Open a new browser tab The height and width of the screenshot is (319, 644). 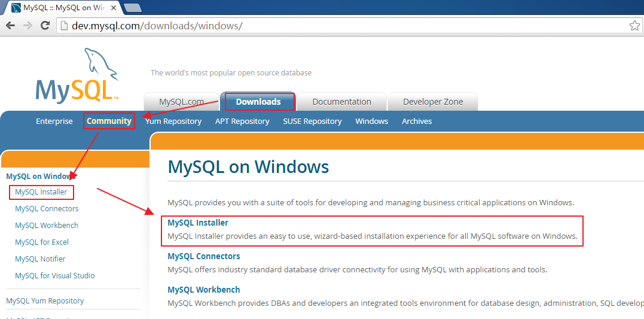[132, 7]
